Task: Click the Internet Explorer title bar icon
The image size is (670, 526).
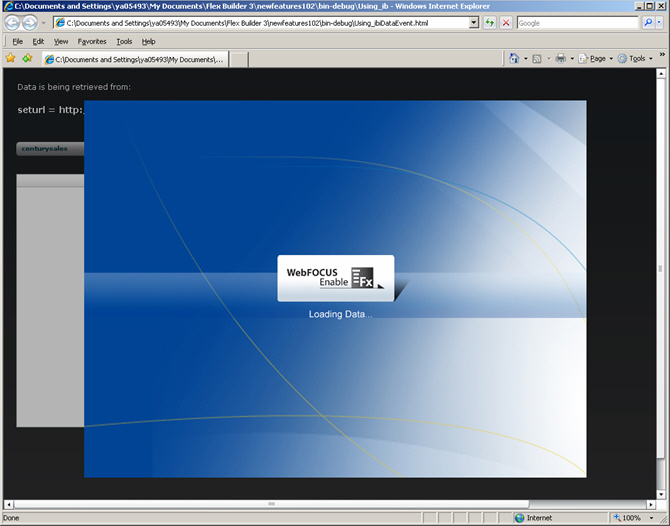Action: click(9, 6)
